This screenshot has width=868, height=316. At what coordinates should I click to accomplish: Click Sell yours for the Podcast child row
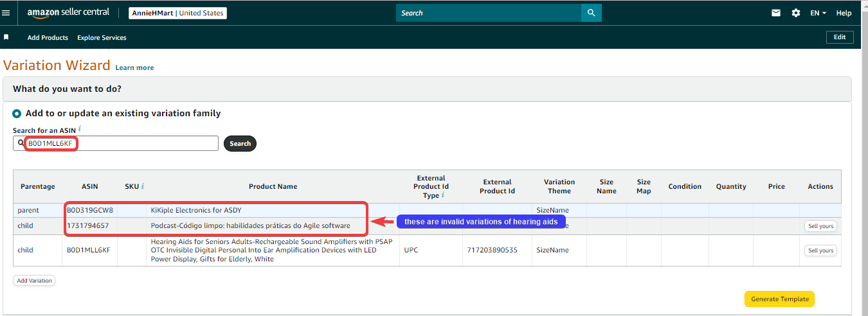click(x=820, y=226)
